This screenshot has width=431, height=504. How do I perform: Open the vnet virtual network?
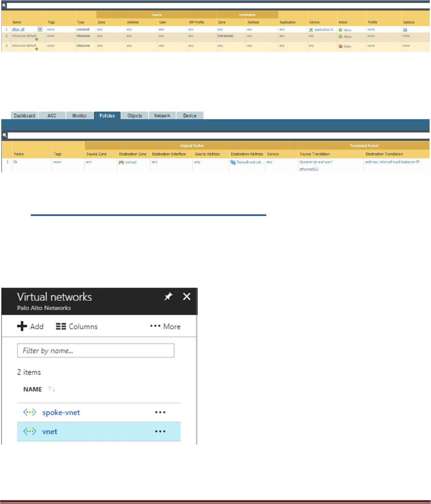(x=50, y=432)
